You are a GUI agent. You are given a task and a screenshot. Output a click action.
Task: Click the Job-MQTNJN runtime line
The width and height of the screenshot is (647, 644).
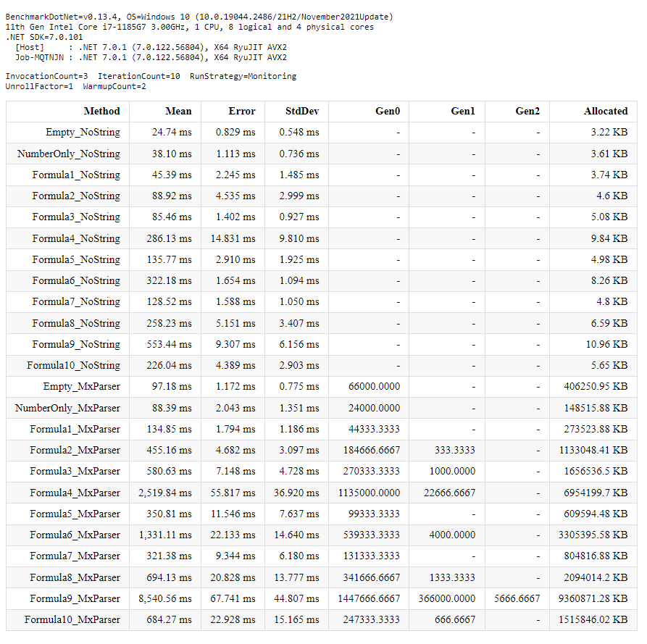(x=151, y=57)
